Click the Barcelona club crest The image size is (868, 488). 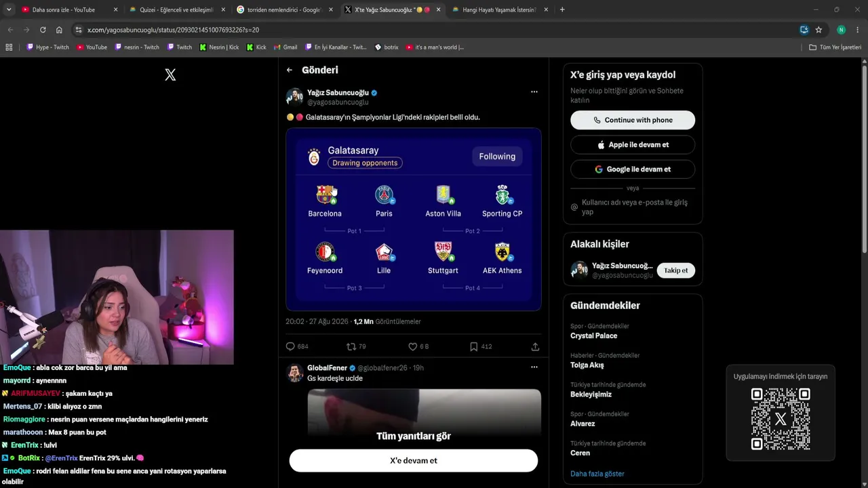pos(325,195)
